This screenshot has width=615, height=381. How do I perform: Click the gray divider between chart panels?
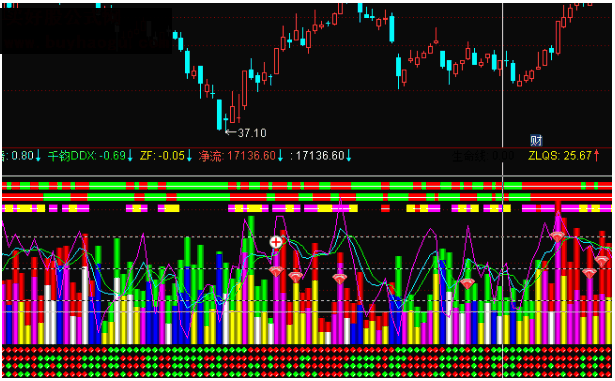click(x=307, y=176)
